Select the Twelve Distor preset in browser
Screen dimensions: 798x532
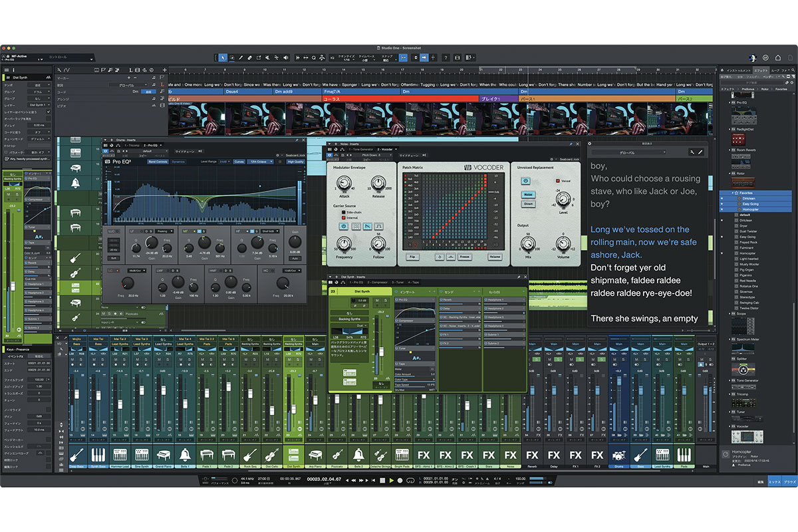749,308
